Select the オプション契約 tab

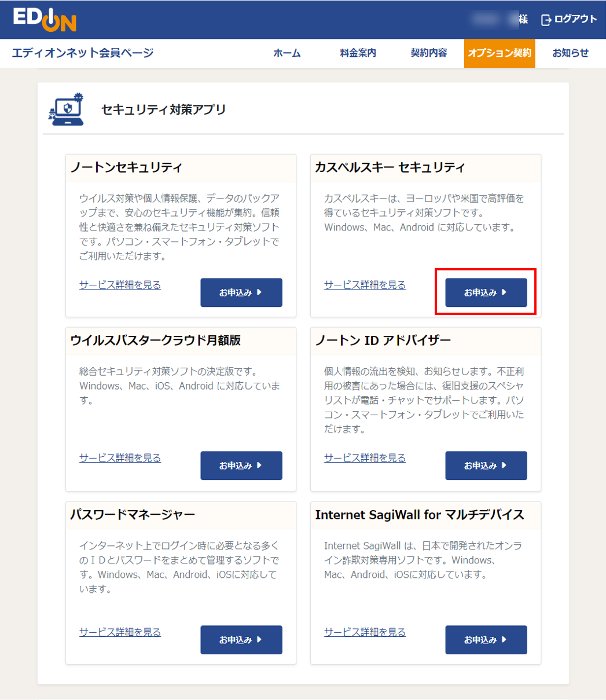(500, 53)
